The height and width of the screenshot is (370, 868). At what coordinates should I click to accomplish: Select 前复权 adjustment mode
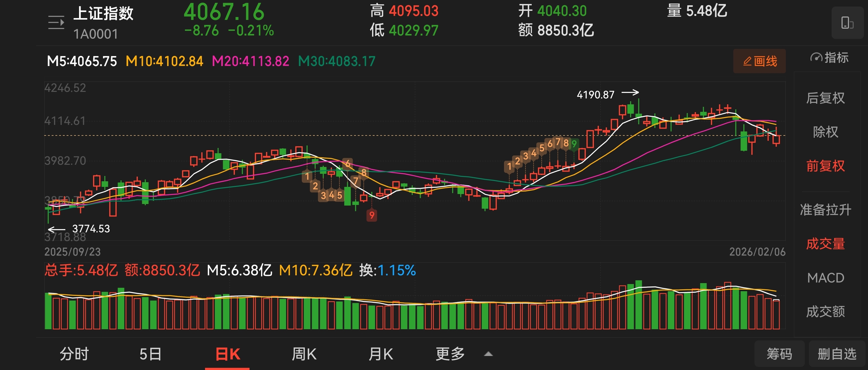click(825, 166)
